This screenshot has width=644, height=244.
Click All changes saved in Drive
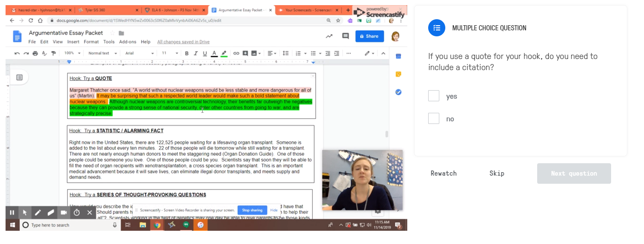coord(183,42)
